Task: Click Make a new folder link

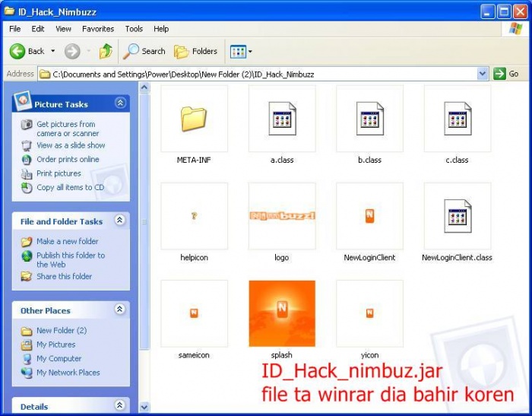Action: coord(68,241)
